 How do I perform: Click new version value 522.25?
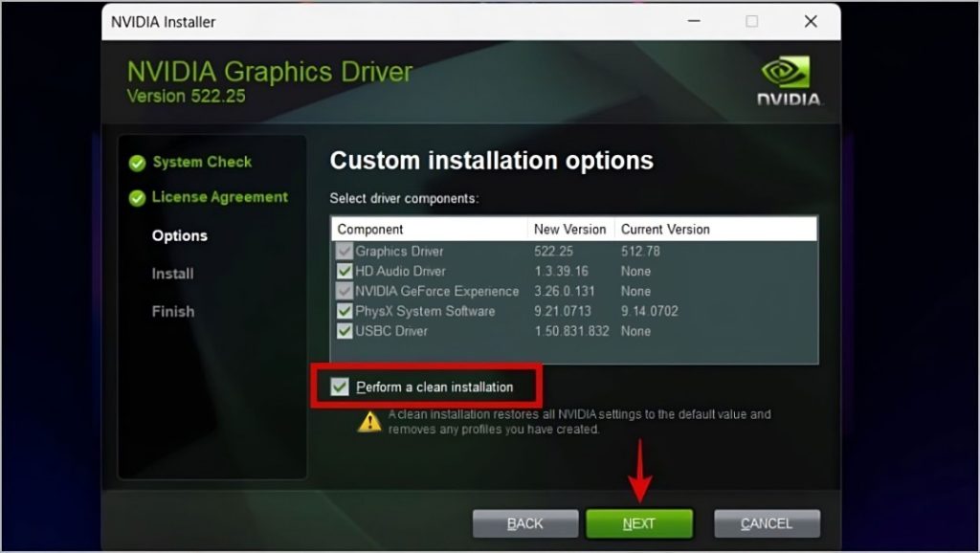click(554, 252)
